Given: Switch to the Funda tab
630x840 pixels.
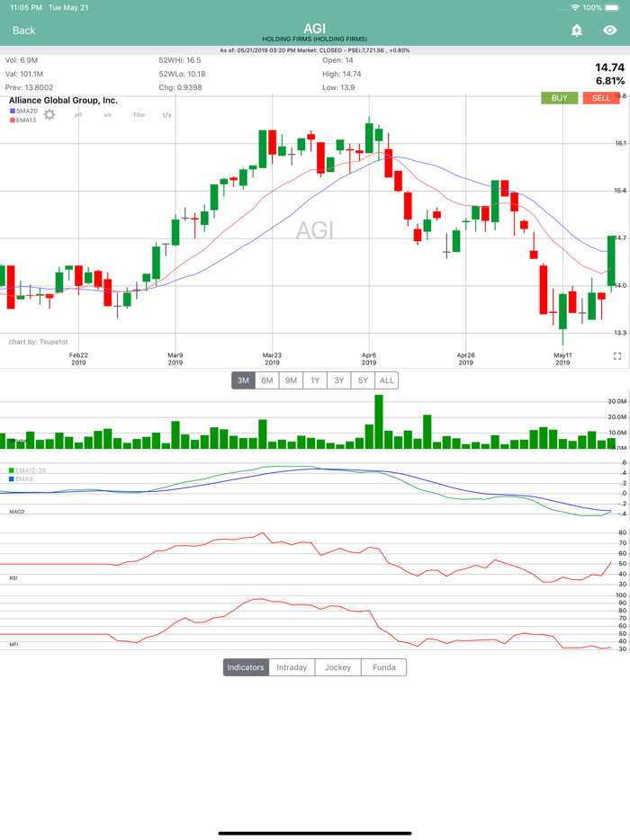Looking at the screenshot, I should click(384, 667).
